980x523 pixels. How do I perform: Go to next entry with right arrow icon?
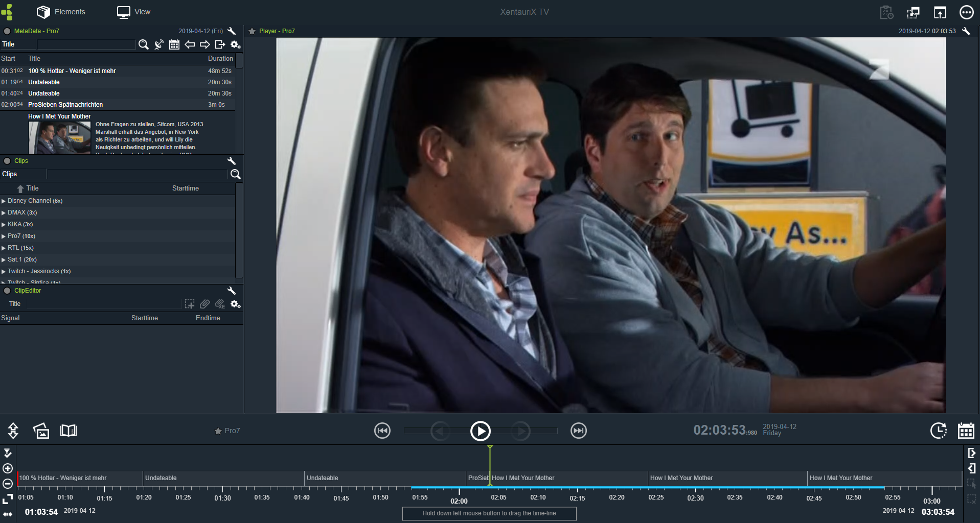(205, 44)
